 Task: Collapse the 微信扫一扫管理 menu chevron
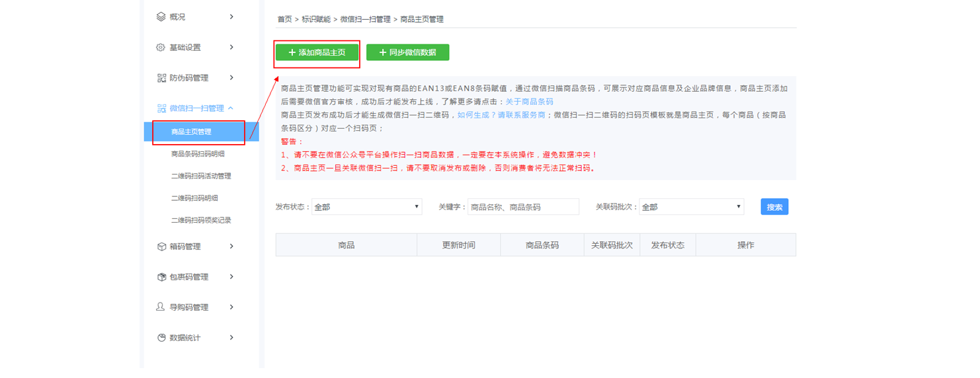(231, 108)
